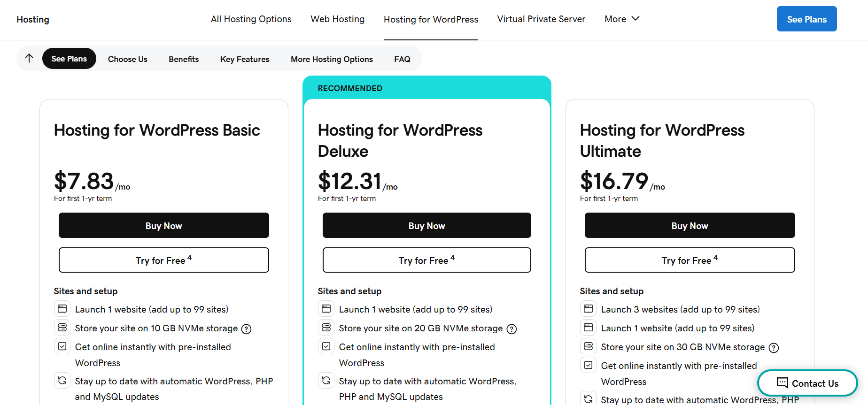Click 'Launch 3 websites (add up to 99 sites)'
The height and width of the screenshot is (405, 868).
point(681,309)
